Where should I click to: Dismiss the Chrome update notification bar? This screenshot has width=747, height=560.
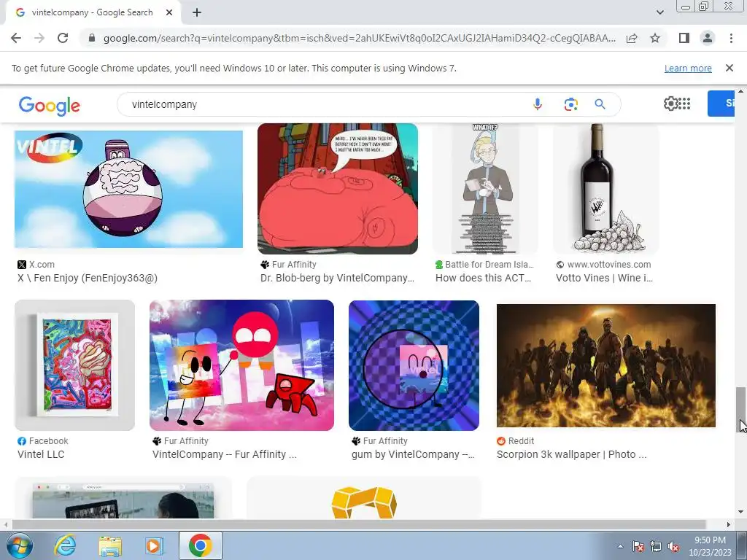(x=729, y=68)
